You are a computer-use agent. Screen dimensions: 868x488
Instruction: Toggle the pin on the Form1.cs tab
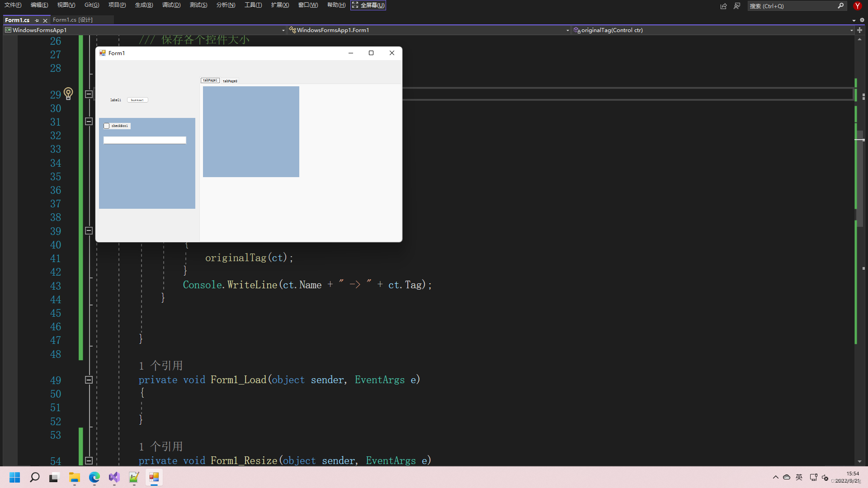37,20
